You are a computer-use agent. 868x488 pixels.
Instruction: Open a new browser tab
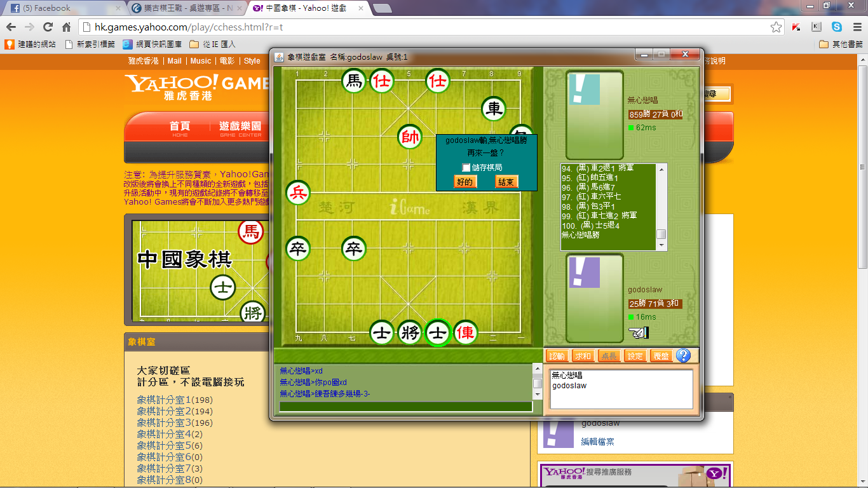(x=382, y=8)
